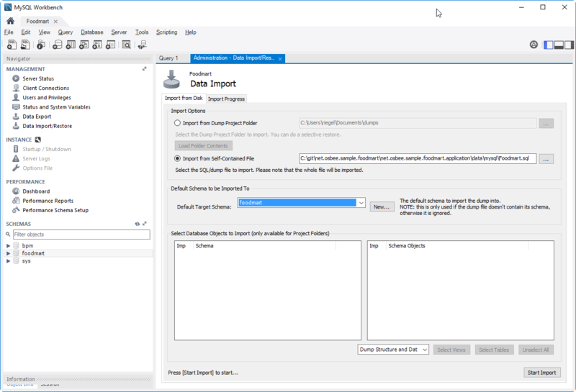The image size is (576, 392).
Task: Close the Foodmart connection tab
Action: point(55,22)
